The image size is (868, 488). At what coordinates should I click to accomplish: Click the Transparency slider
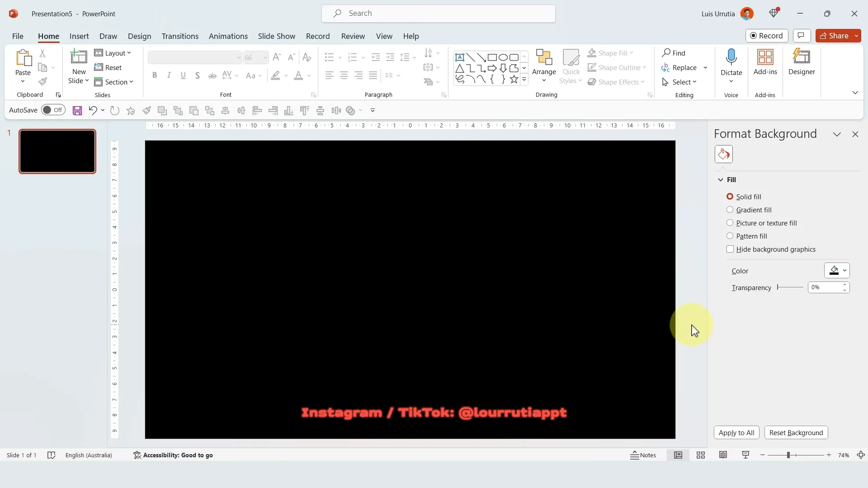point(790,287)
